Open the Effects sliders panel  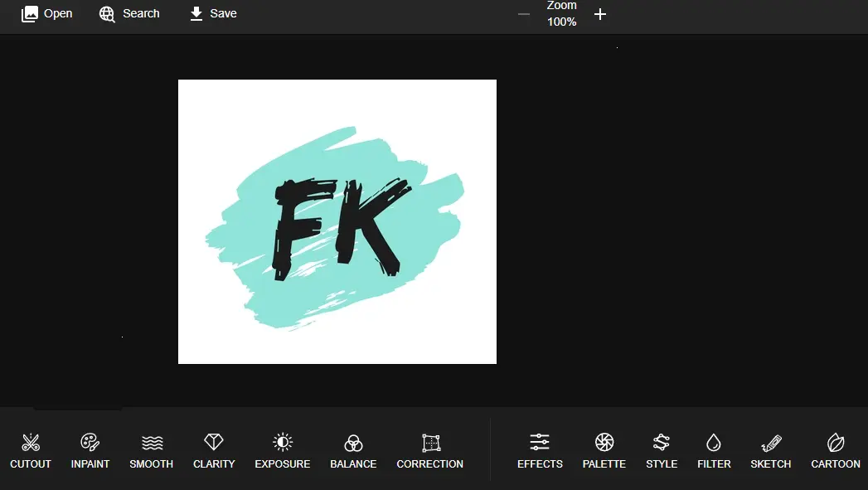(540, 451)
